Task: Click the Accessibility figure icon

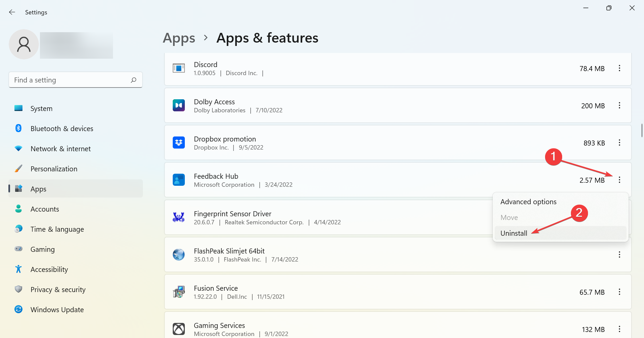Action: click(x=18, y=269)
